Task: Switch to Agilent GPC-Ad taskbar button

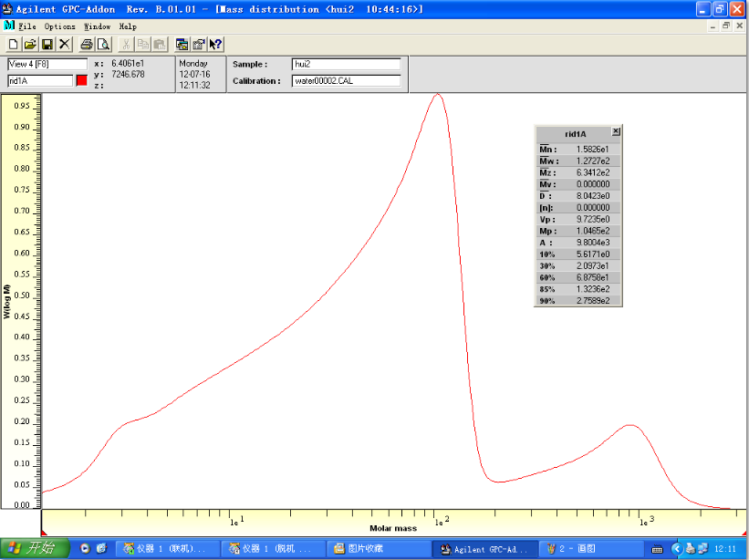Action: 484,549
